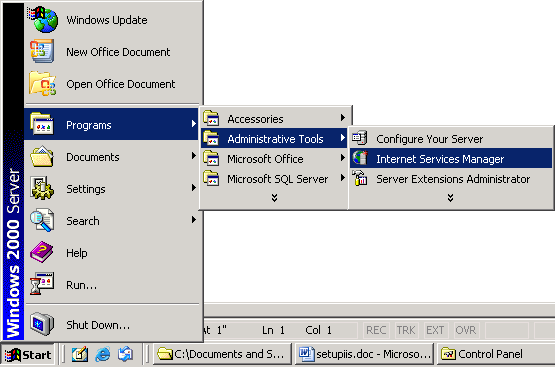
Task: Choose Internet Services Manager
Action: coord(451,158)
